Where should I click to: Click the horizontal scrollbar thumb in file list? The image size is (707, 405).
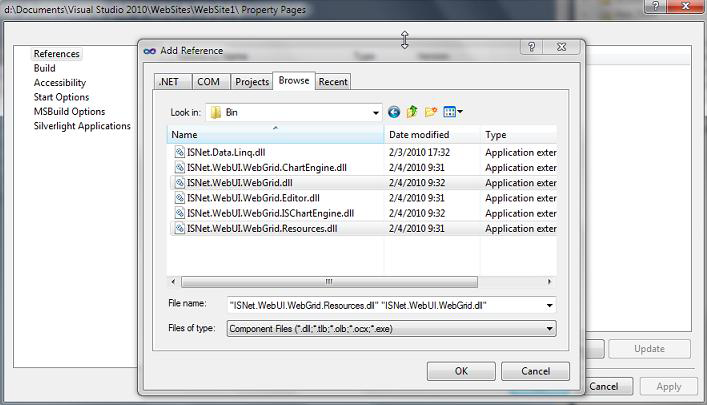[x=329, y=282]
